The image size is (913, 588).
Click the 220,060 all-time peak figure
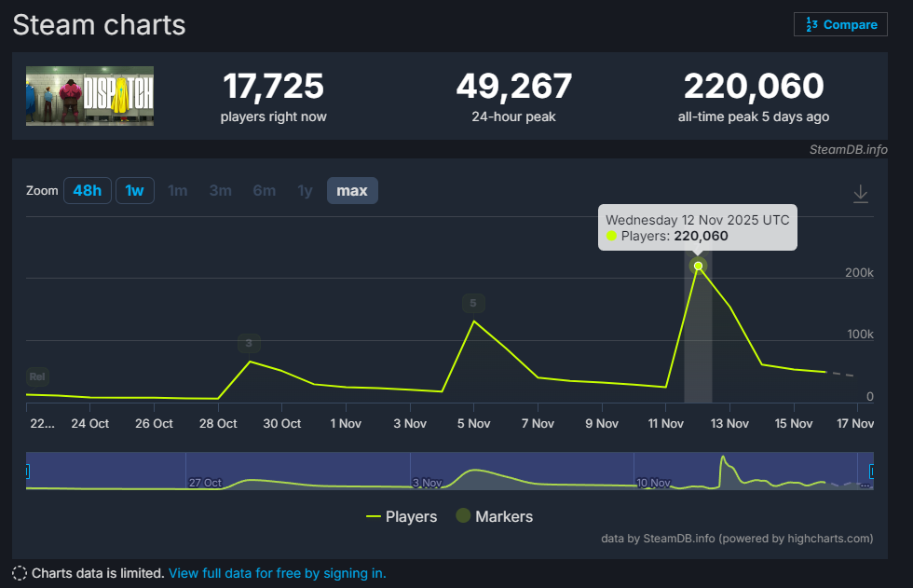tap(754, 87)
